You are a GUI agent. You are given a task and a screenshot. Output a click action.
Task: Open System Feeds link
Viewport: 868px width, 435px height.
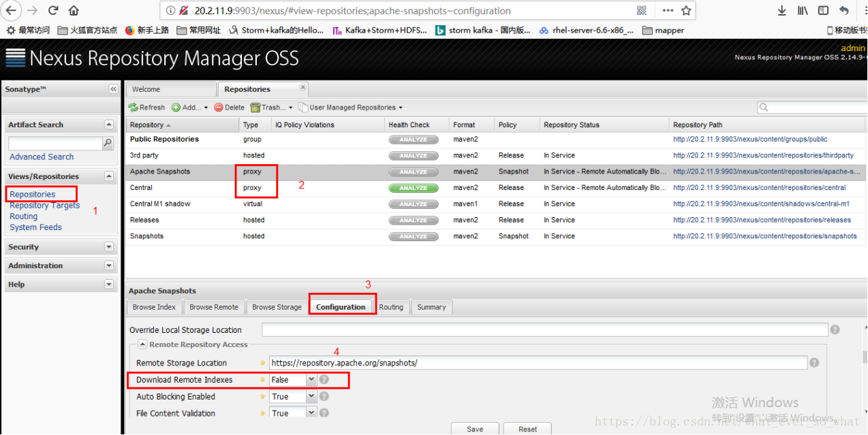pos(36,227)
